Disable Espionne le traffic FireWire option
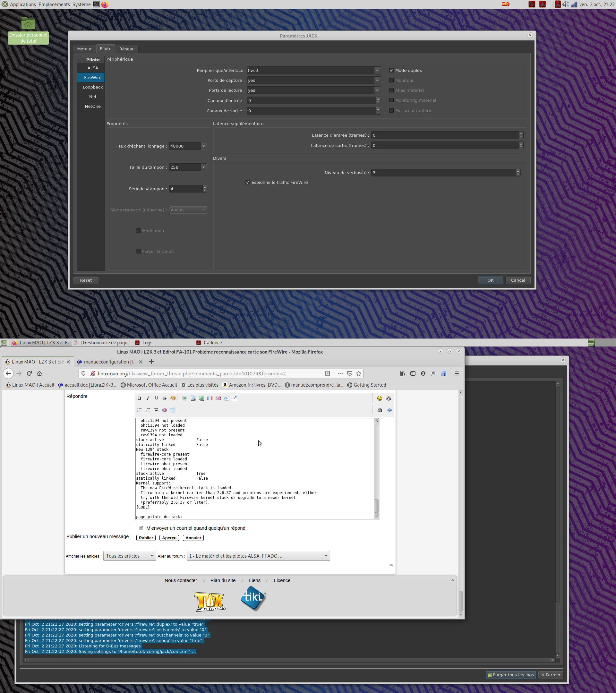This screenshot has width=616, height=693. tap(247, 183)
